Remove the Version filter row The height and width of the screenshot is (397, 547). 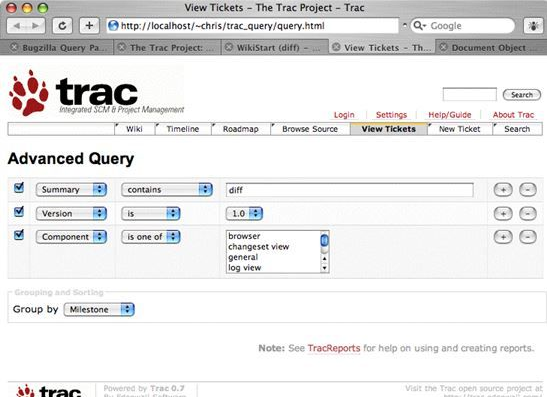click(x=528, y=214)
